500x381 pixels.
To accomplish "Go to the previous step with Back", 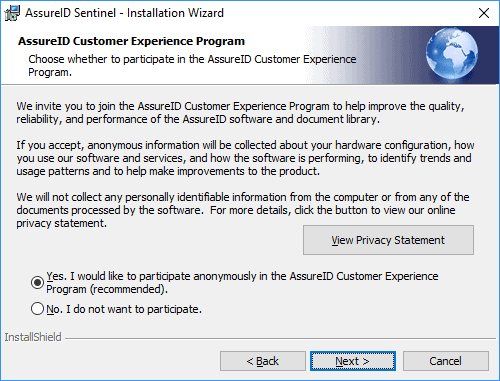I will [x=263, y=361].
